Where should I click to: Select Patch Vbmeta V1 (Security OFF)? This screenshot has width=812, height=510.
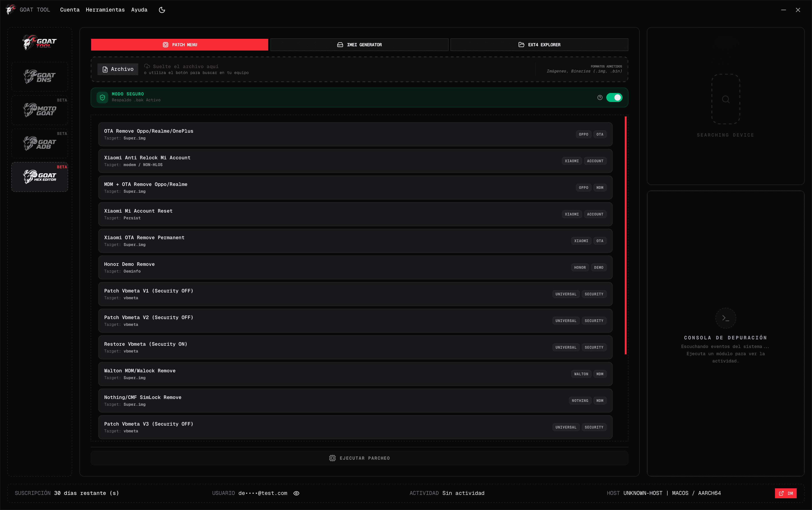(x=355, y=294)
